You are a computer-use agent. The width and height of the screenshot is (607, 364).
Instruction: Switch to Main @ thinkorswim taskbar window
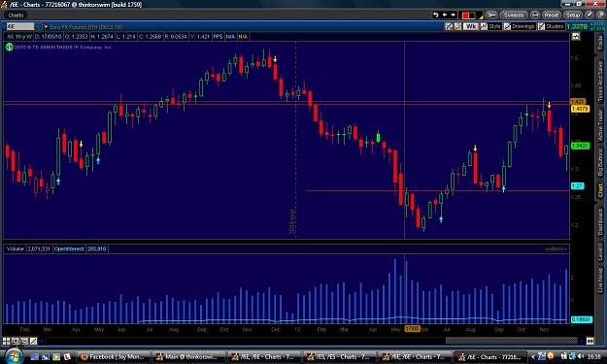[189, 356]
